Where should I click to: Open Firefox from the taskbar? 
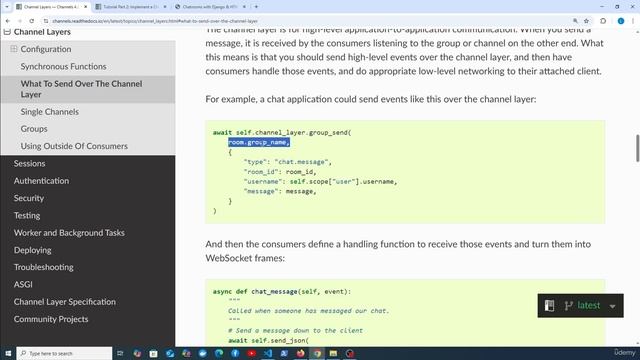tap(300, 353)
